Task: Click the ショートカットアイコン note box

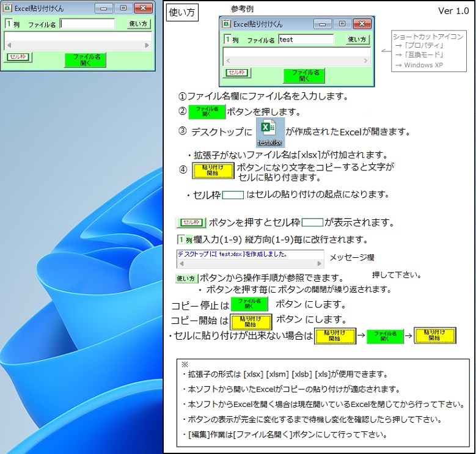Action: point(428,51)
